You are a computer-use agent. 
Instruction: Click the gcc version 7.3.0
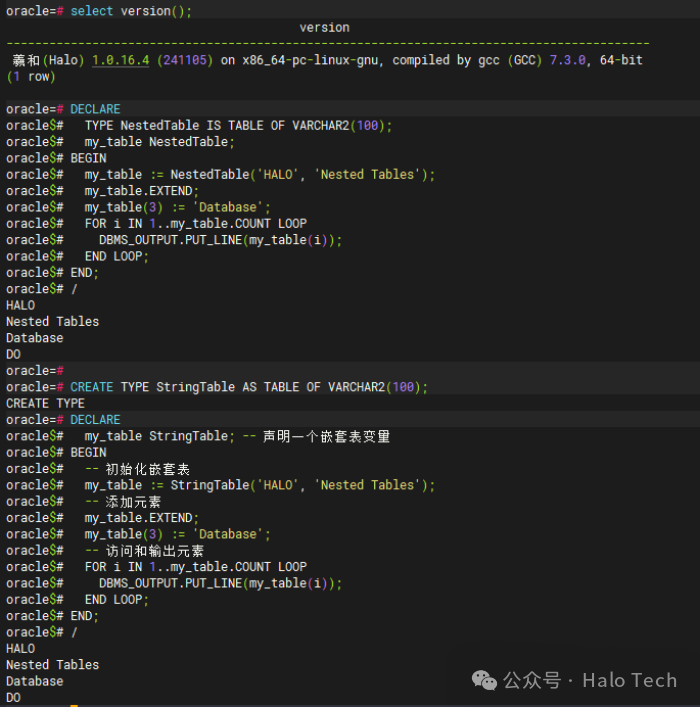[x=569, y=60]
